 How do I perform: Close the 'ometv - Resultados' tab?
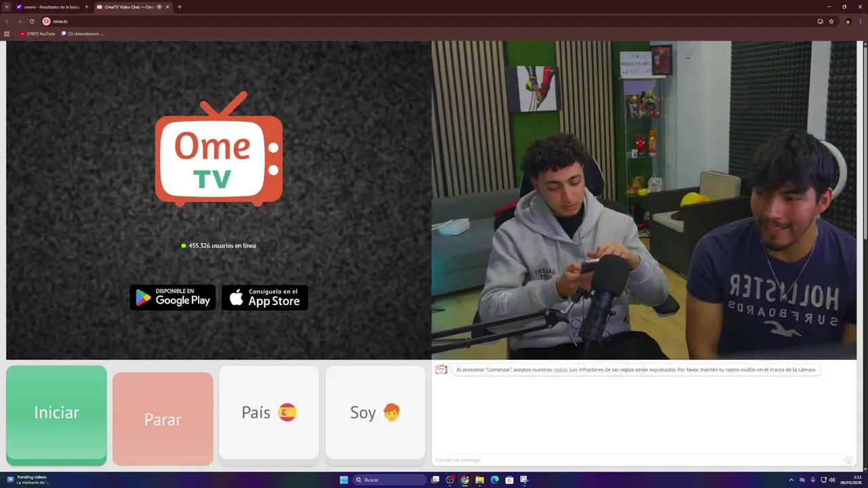point(86,7)
